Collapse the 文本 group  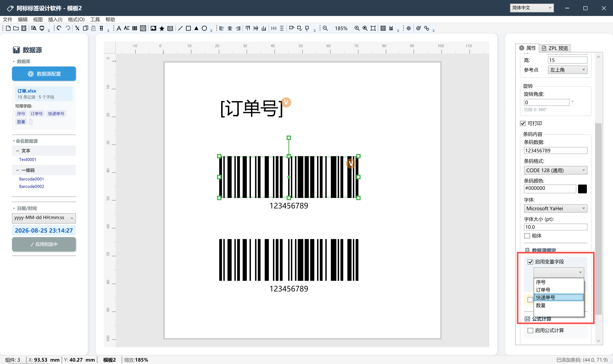coord(18,151)
